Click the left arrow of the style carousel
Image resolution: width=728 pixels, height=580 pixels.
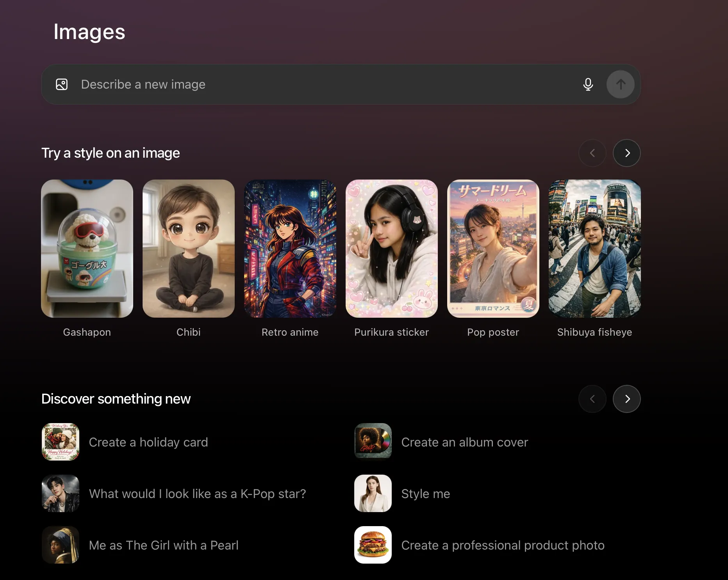click(x=592, y=153)
